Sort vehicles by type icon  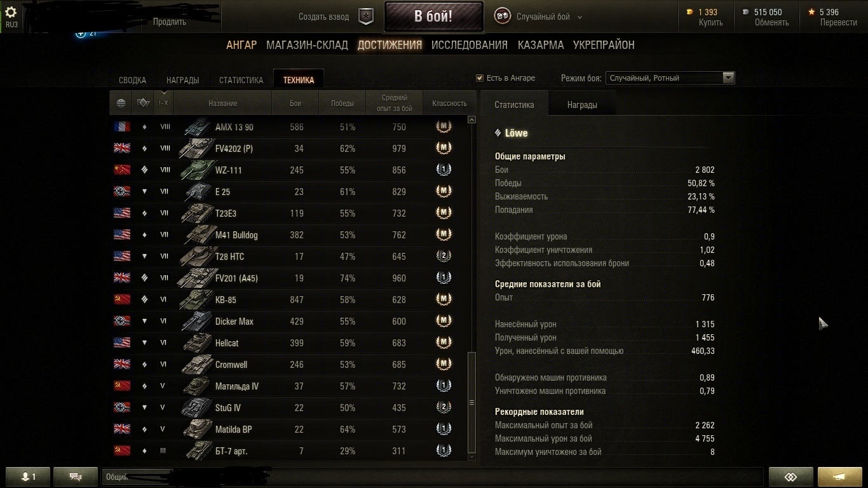[x=143, y=103]
